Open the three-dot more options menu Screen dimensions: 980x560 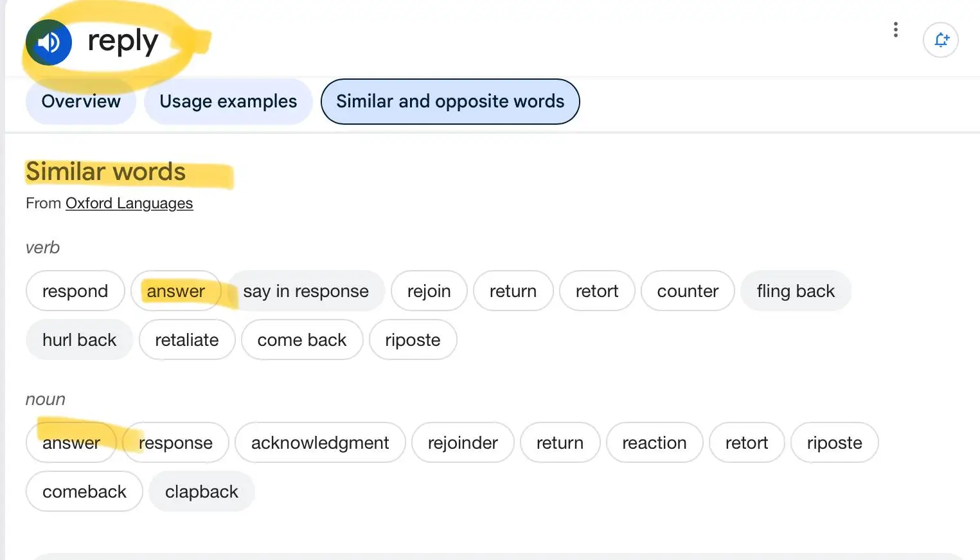pyautogui.click(x=895, y=30)
